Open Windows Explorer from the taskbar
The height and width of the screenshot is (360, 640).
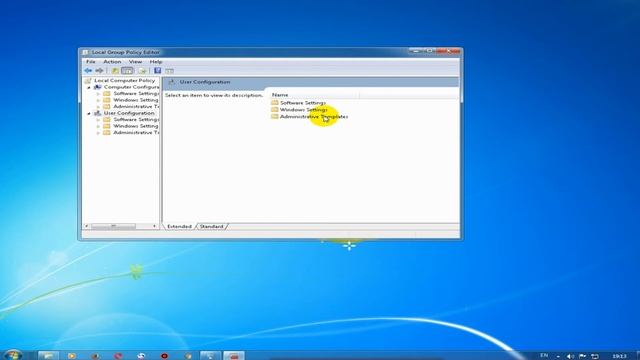pyautogui.click(x=48, y=356)
